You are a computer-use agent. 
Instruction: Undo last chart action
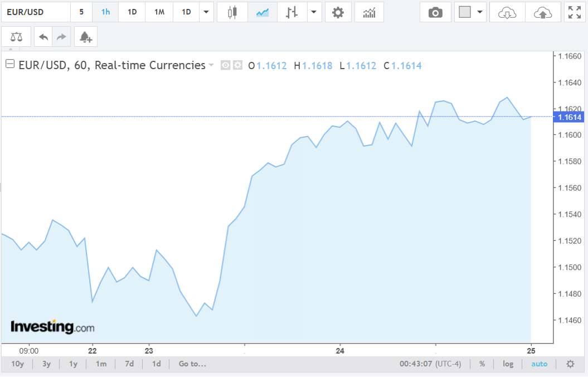[43, 37]
